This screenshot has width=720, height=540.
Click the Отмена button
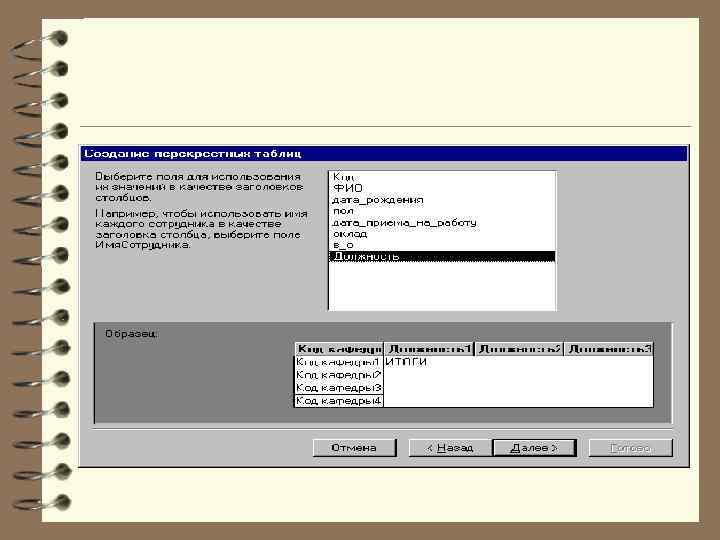click(x=354, y=448)
